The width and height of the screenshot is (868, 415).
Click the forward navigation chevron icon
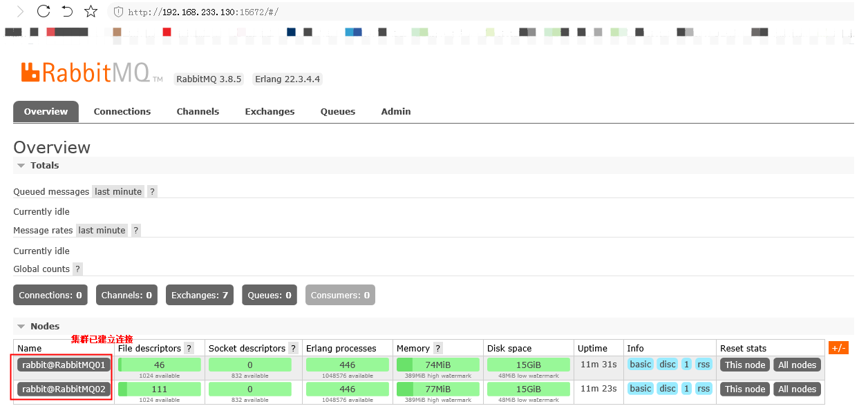click(20, 11)
